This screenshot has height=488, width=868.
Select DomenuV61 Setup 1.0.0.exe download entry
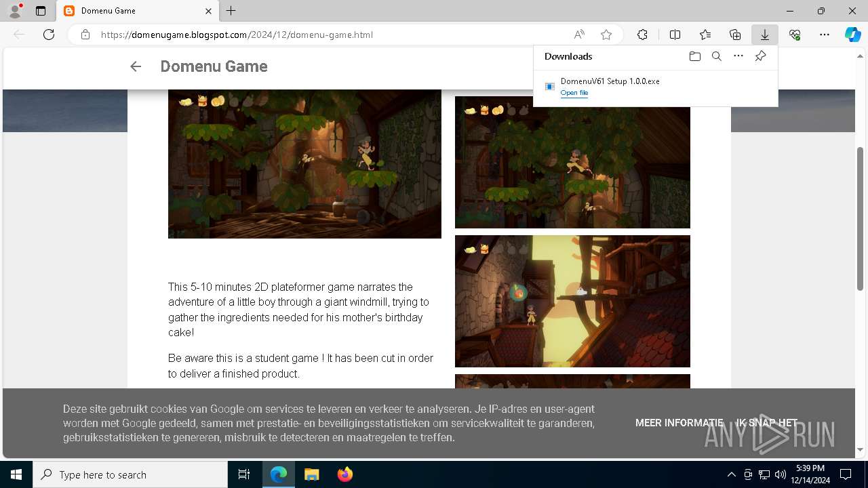click(655, 87)
